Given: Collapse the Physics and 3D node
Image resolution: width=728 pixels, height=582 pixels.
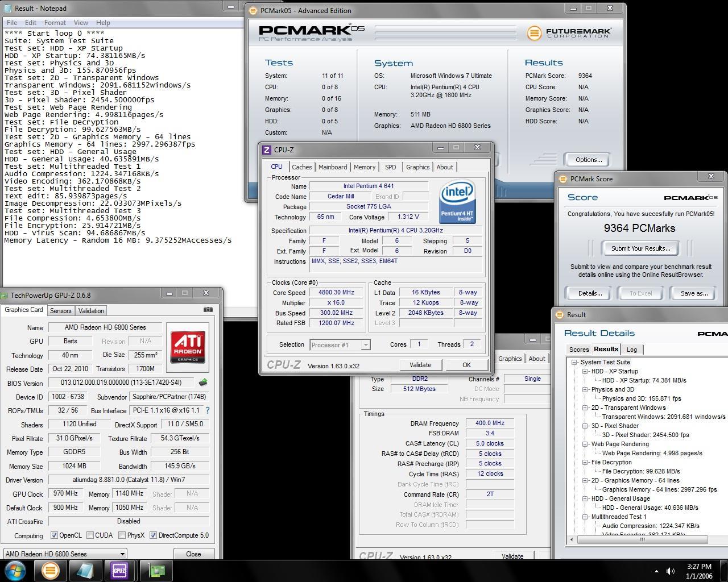Looking at the screenshot, I should click(585, 389).
